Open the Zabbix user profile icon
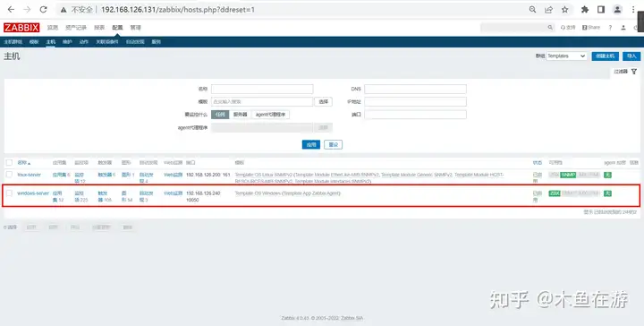Screen dimensions: 644x326 [623, 28]
